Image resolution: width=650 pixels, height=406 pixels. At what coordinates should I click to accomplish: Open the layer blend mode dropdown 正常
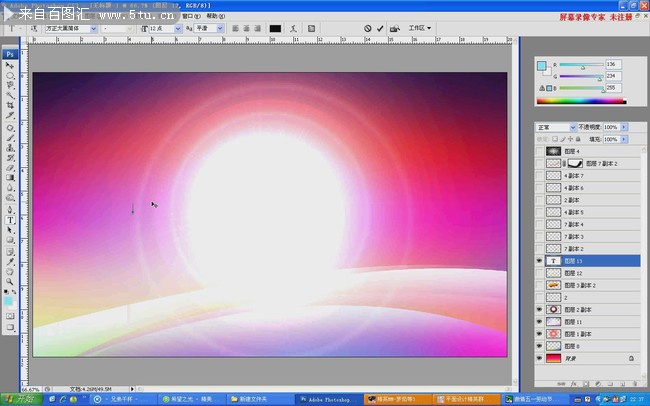[556, 127]
